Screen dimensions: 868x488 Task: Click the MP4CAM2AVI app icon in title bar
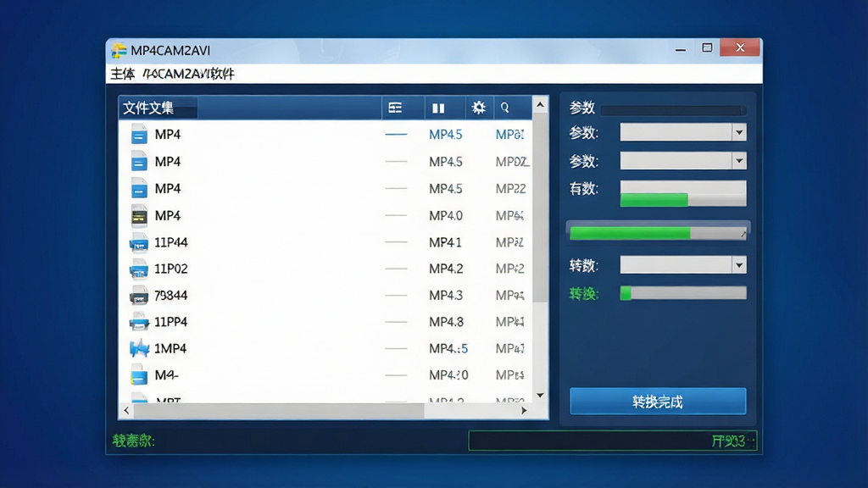click(x=119, y=50)
